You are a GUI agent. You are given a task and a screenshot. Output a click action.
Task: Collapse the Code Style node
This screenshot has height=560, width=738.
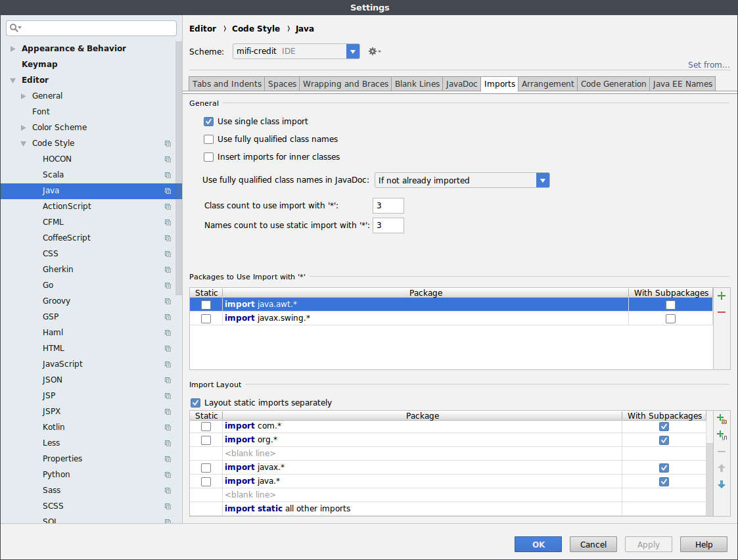[24, 143]
